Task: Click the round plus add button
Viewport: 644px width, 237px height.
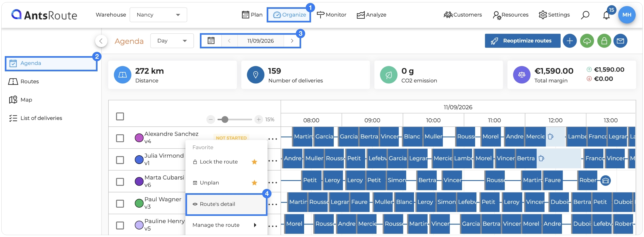Action: (570, 41)
